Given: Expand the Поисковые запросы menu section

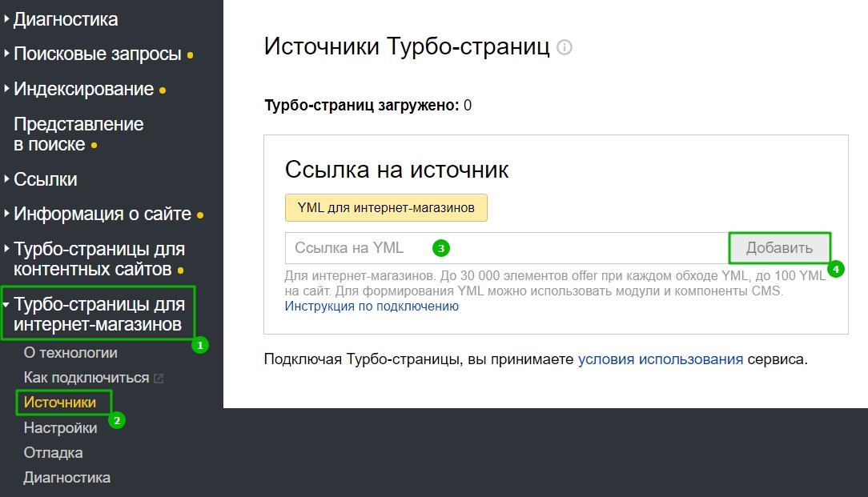Looking at the screenshot, I should 98,54.
